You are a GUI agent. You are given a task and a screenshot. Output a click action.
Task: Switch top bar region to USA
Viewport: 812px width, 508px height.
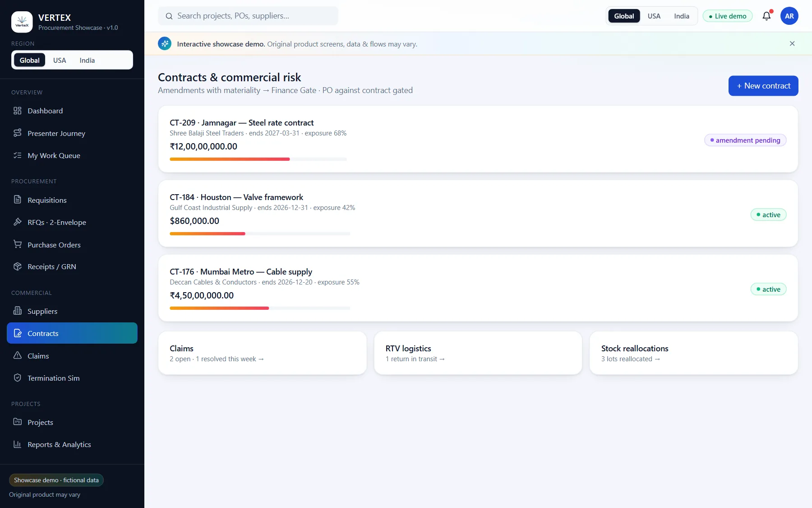pos(654,16)
